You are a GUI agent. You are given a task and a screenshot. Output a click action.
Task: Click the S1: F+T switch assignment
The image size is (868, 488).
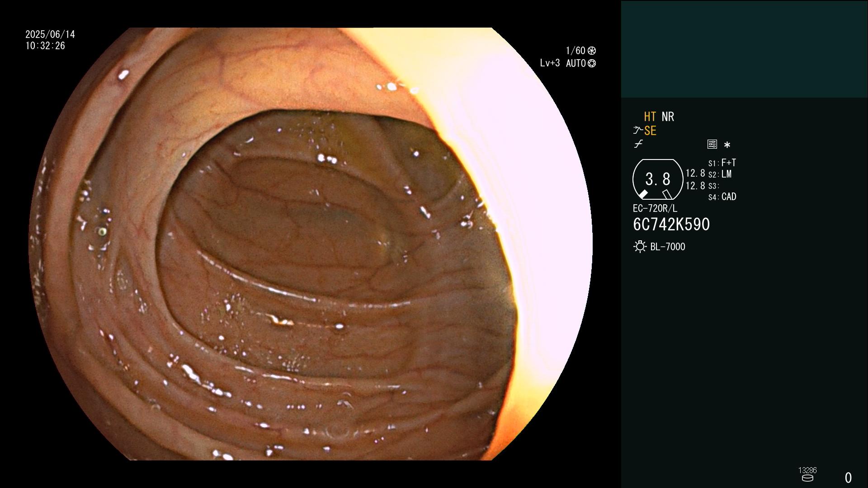coord(722,163)
